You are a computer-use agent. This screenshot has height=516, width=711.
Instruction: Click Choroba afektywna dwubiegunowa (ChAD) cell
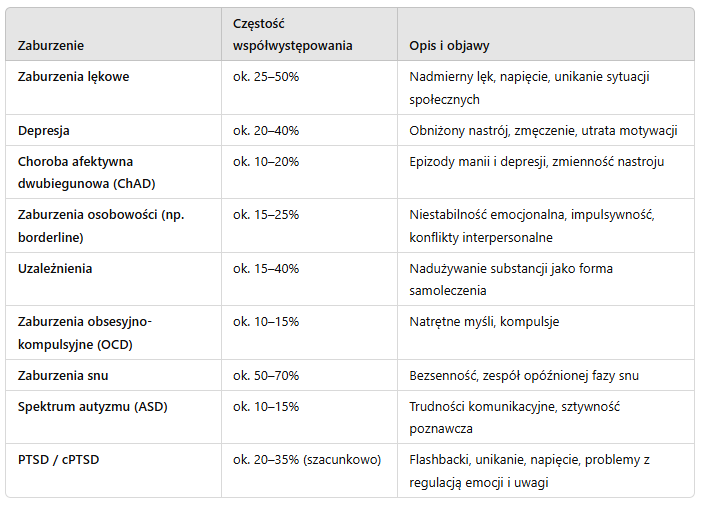87,172
